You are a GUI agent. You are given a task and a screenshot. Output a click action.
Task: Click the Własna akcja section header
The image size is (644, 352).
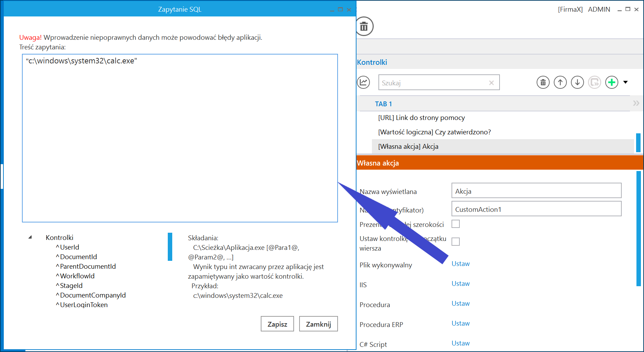(500, 163)
